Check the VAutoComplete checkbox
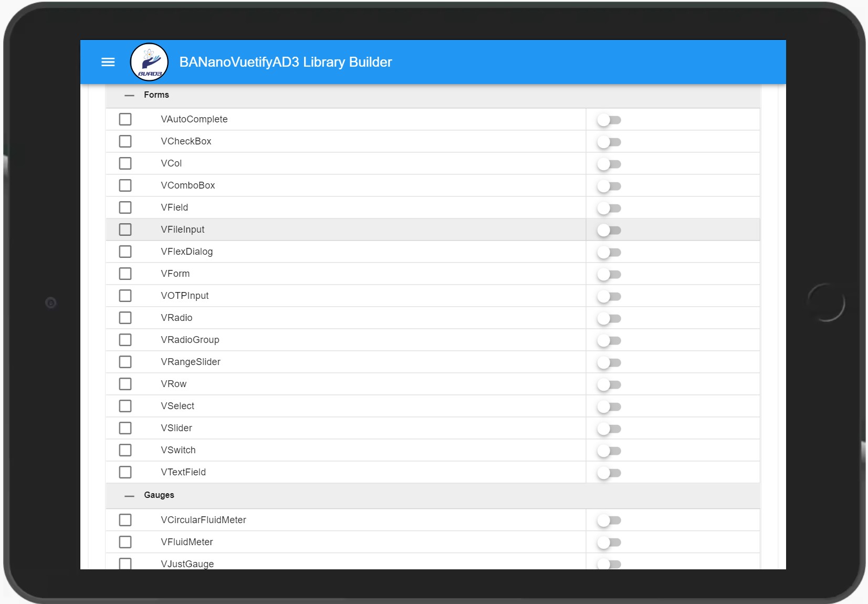 (x=126, y=119)
